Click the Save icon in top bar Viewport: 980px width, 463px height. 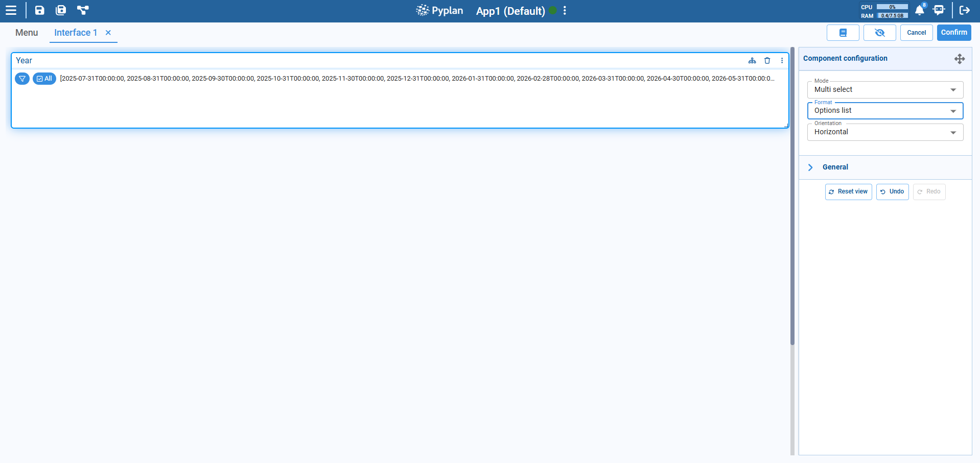click(x=39, y=10)
